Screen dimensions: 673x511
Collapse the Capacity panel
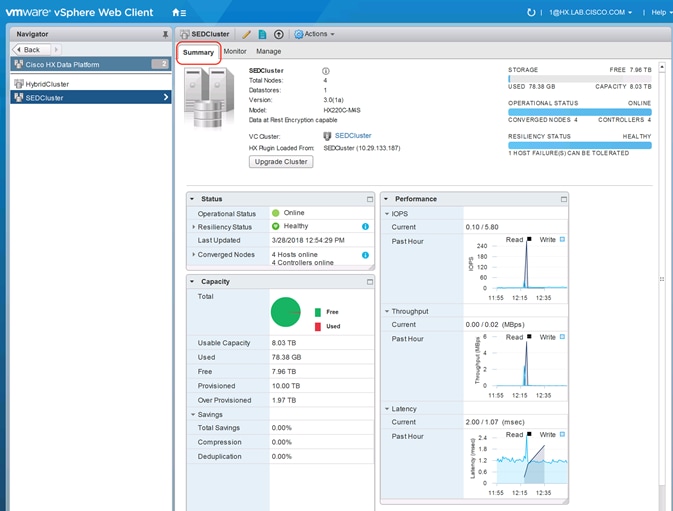click(192, 282)
